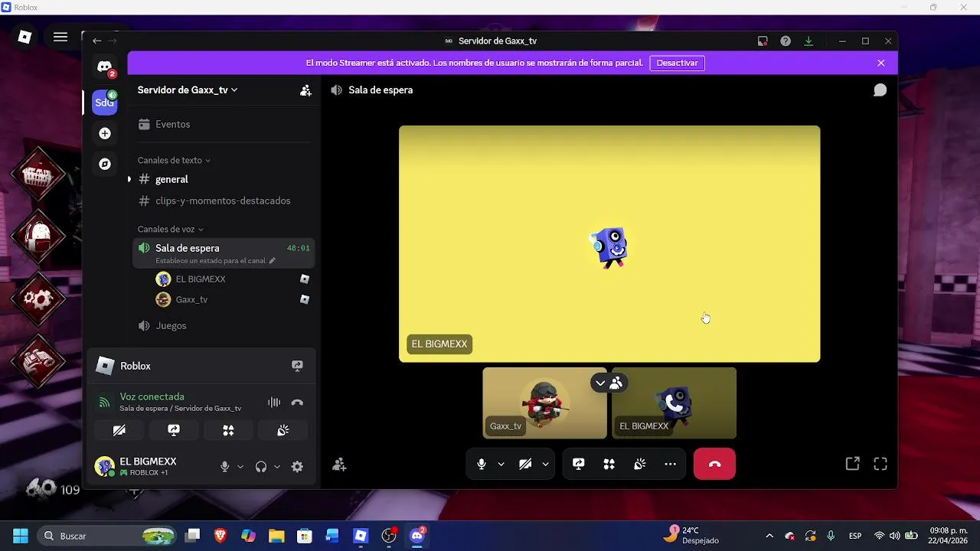Show hidden icons in system tray
Screen dimensions: 980x551
[769, 536]
